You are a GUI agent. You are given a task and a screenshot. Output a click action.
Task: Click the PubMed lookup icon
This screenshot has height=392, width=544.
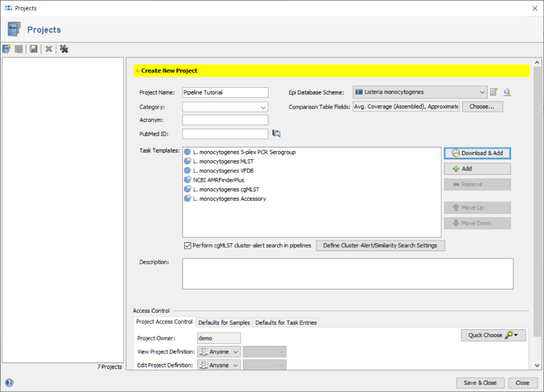pos(276,134)
